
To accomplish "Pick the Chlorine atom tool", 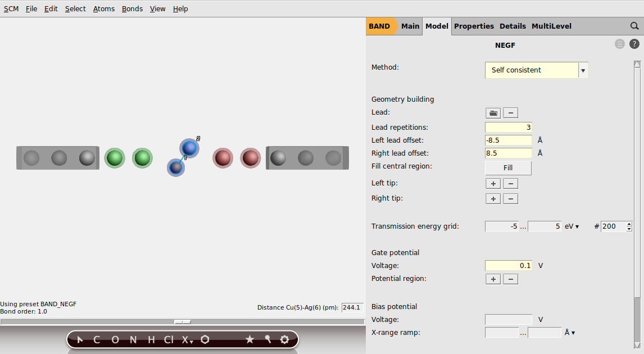I will coord(169,339).
